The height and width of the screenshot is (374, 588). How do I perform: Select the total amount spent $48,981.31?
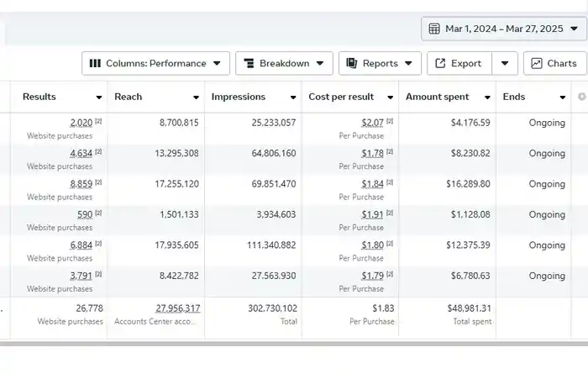point(469,308)
